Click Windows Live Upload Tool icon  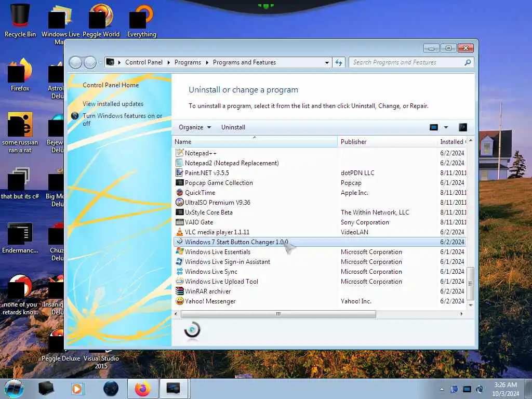coord(179,281)
